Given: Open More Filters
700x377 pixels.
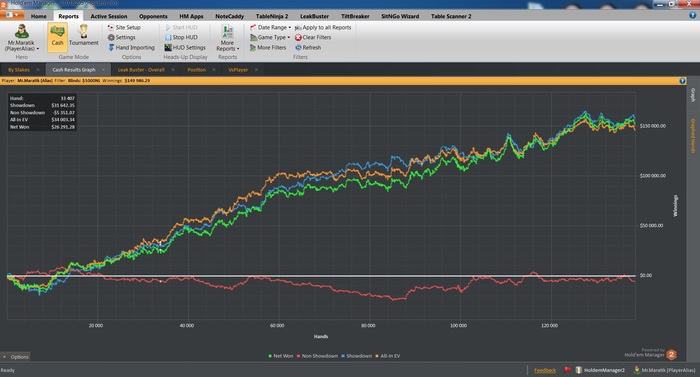Looking at the screenshot, I should pyautogui.click(x=268, y=47).
